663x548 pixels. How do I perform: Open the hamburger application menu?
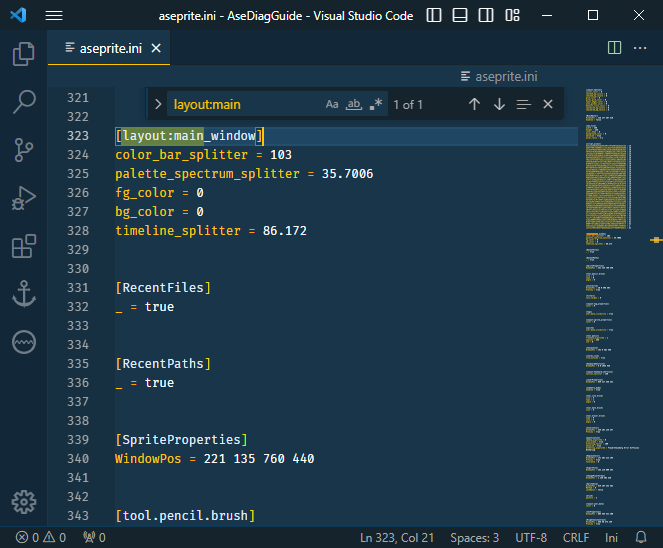tap(54, 16)
